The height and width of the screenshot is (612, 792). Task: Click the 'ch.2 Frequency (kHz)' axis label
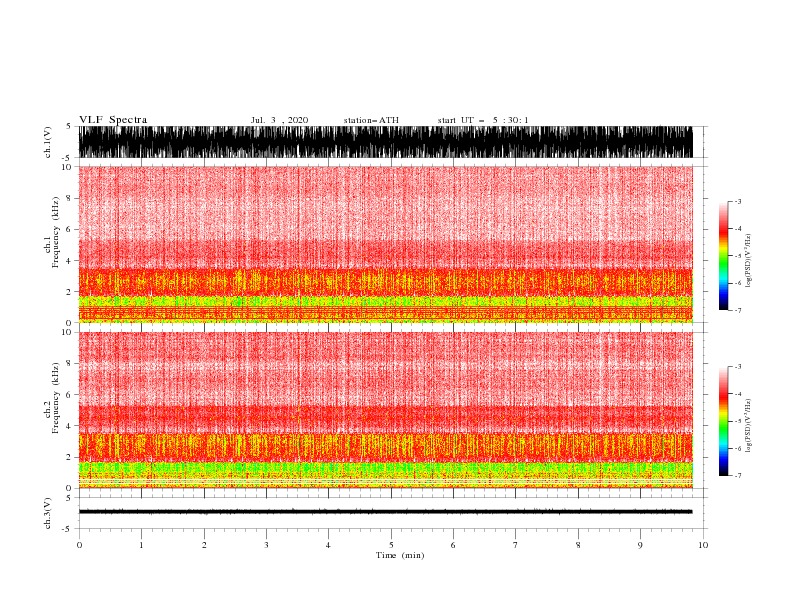tap(51, 398)
